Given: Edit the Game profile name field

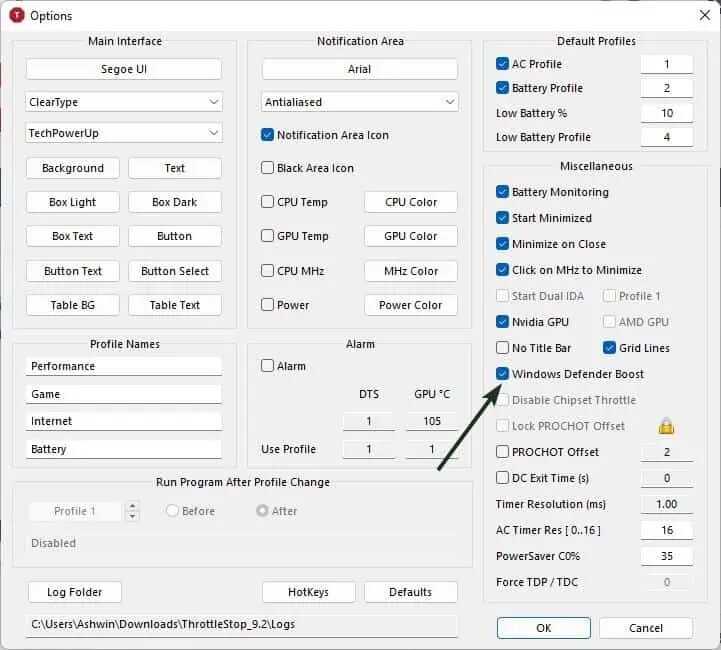Looking at the screenshot, I should point(124,394).
